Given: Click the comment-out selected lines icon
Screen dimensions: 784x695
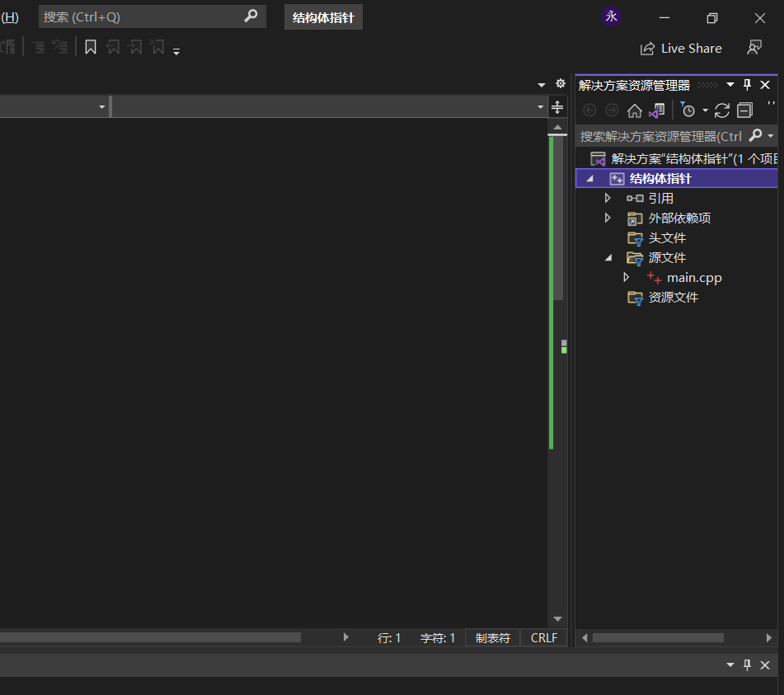Looking at the screenshot, I should pyautogui.click(x=39, y=48).
